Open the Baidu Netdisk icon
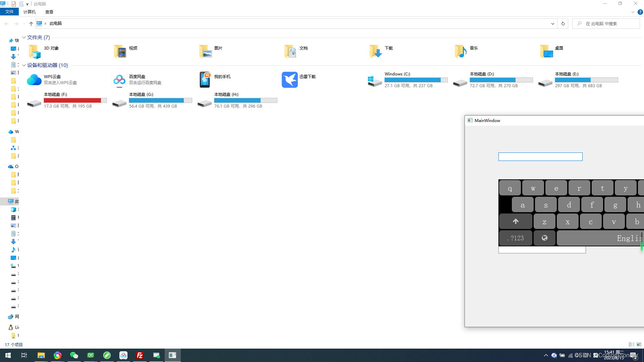 pyautogui.click(x=119, y=80)
